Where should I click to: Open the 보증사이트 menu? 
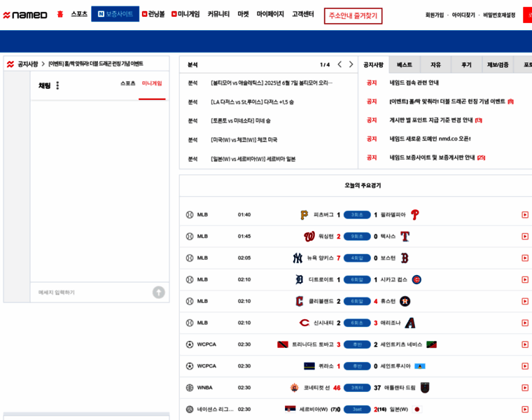tap(115, 14)
